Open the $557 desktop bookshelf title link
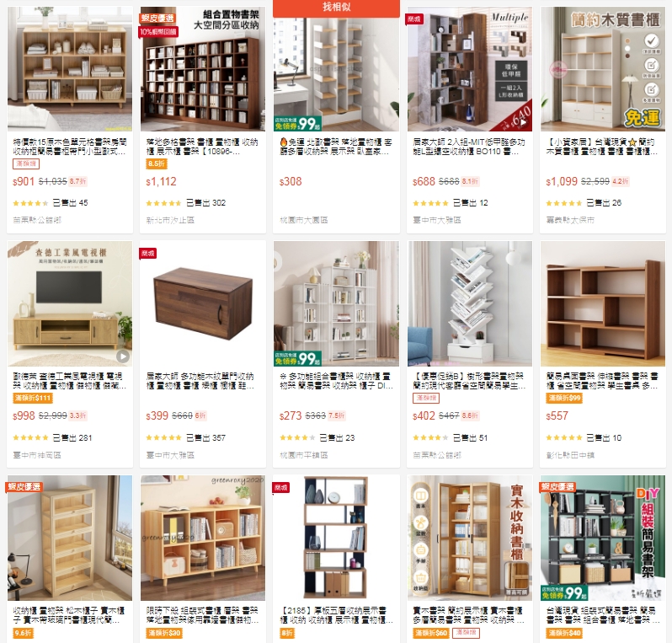The width and height of the screenshot is (672, 643). click(602, 381)
